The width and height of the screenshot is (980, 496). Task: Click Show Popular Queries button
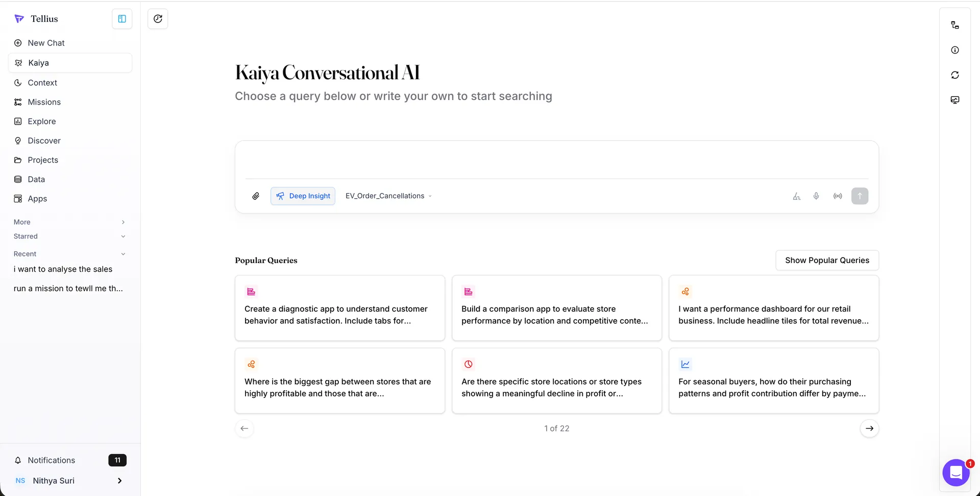827,261
